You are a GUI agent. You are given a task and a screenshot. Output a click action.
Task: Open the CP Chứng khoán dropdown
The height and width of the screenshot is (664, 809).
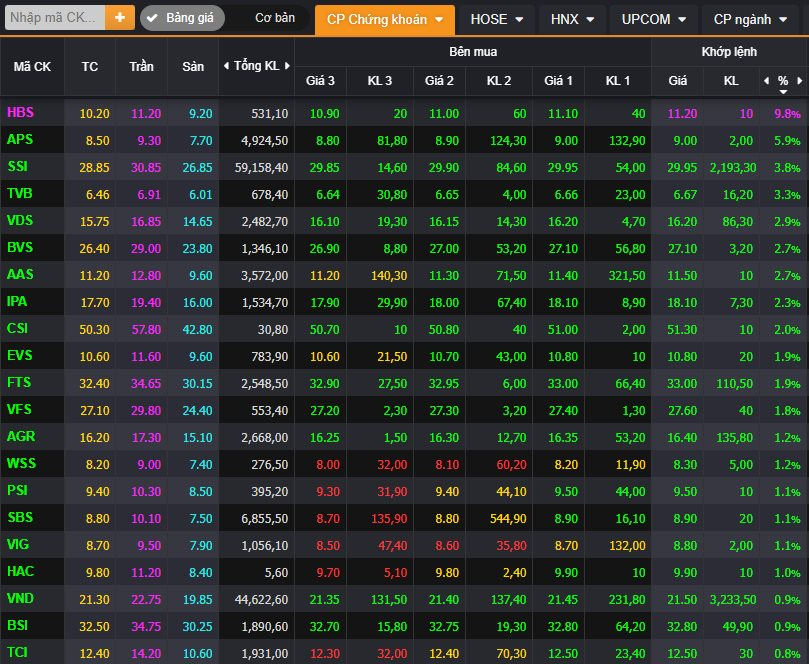[x=384, y=18]
